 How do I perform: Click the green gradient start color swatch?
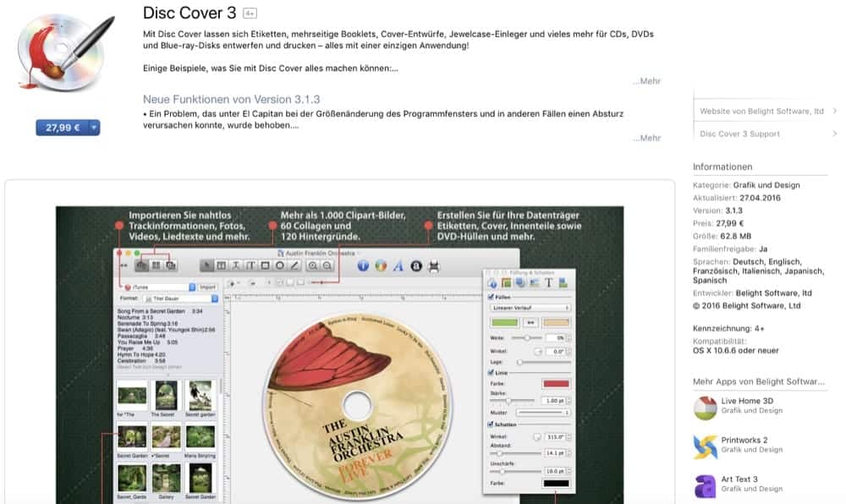click(x=504, y=322)
